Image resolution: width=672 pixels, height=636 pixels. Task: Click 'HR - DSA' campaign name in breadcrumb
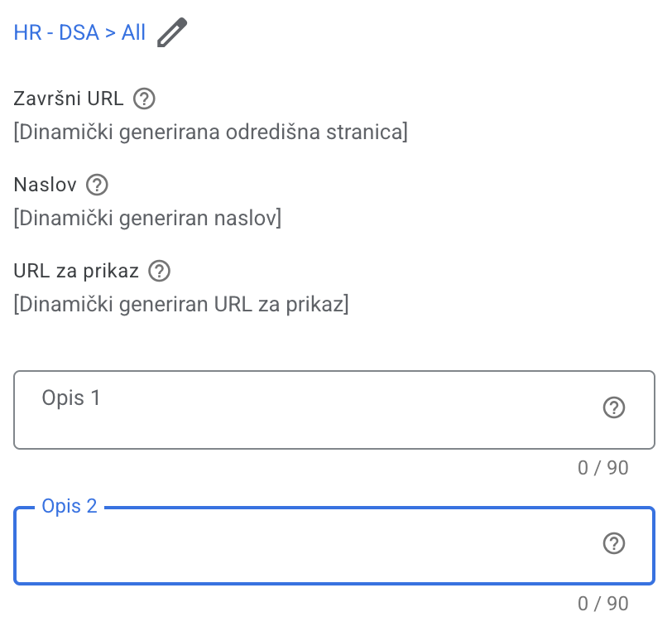55,33
